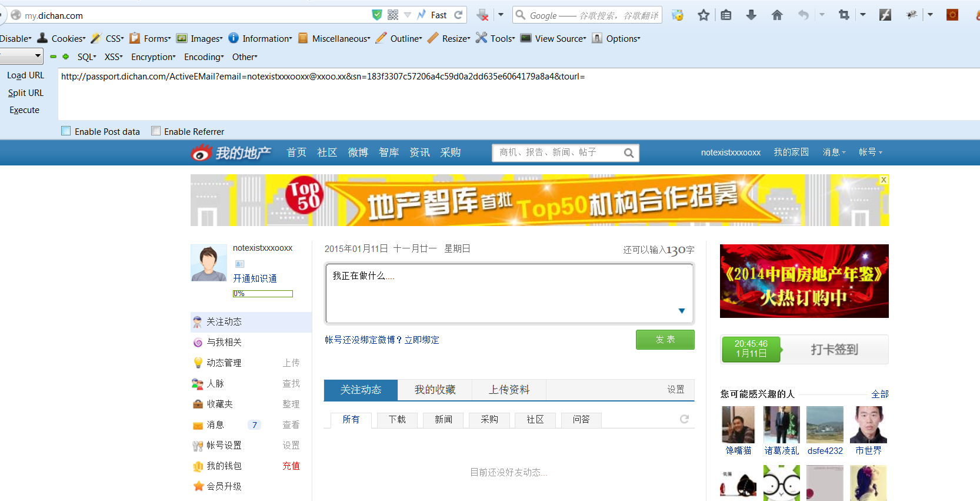Viewport: 980px width, 501px height.
Task: Open downloads with the down arrow icon
Action: pos(751,15)
